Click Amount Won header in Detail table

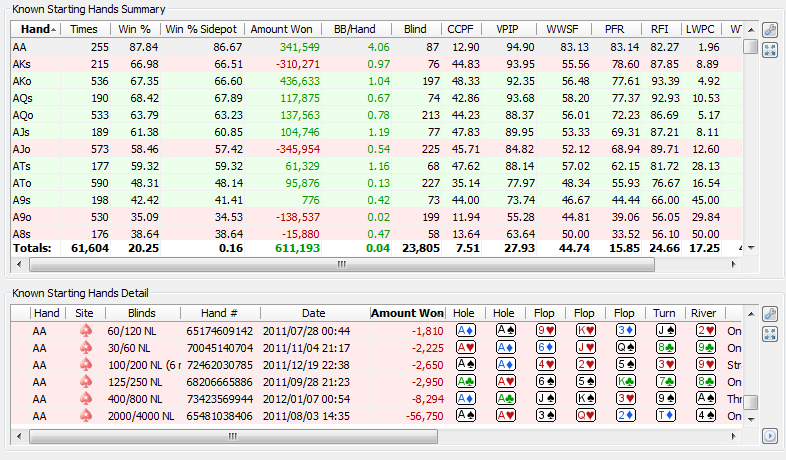click(407, 313)
